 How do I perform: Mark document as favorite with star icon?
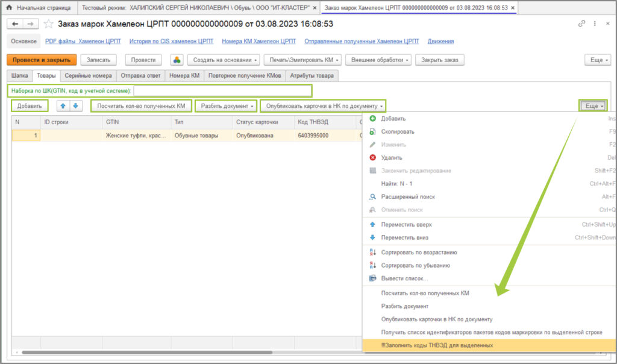[48, 24]
